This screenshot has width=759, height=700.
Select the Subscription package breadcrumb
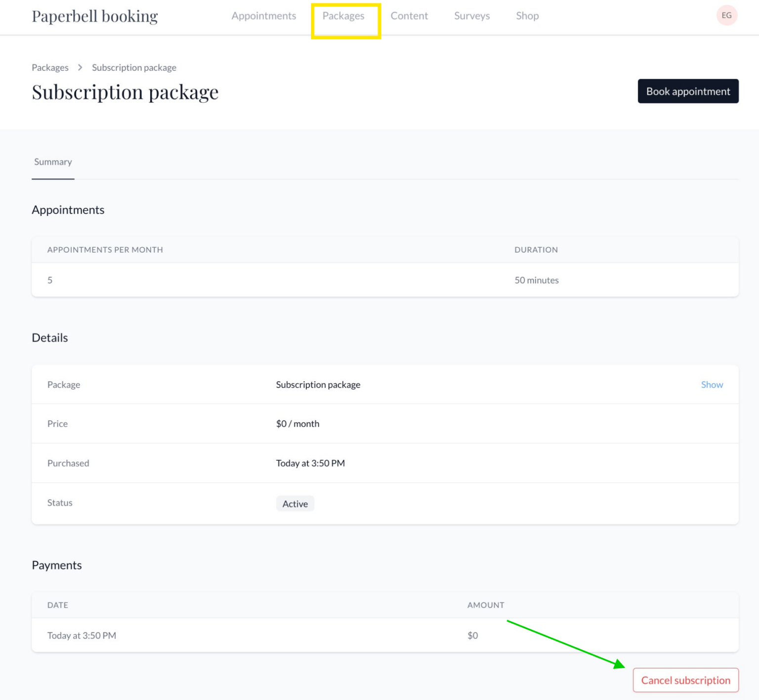click(x=134, y=67)
